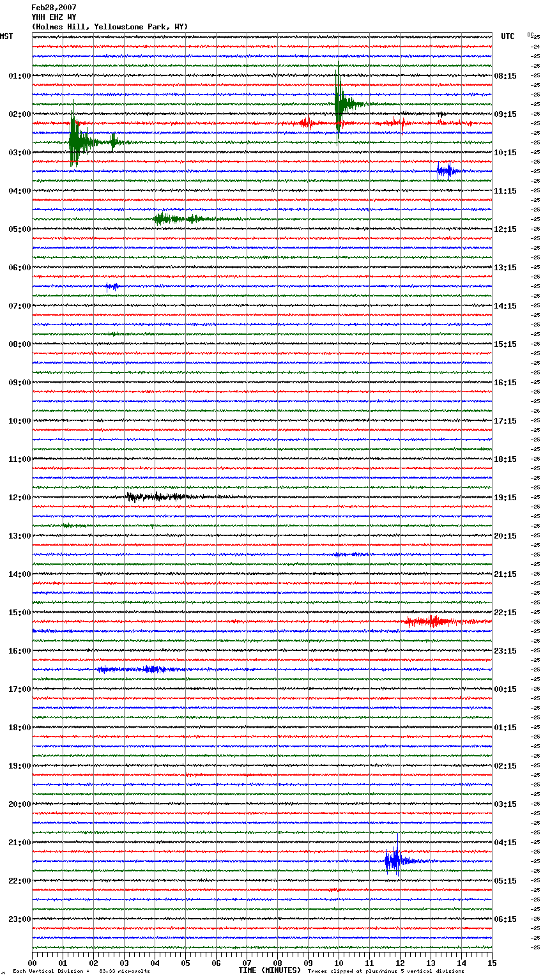Click the traces clipped footnote text
This screenshot has height=980, width=543.
pyautogui.click(x=386, y=972)
